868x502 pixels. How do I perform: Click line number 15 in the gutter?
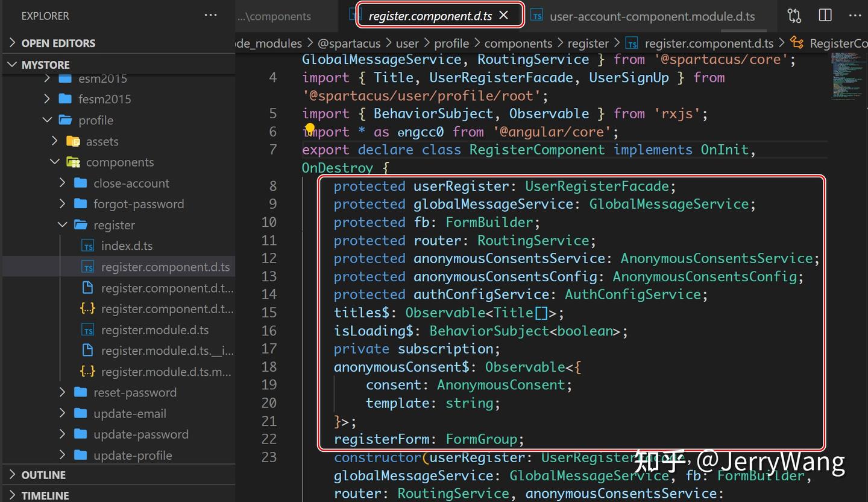click(269, 313)
